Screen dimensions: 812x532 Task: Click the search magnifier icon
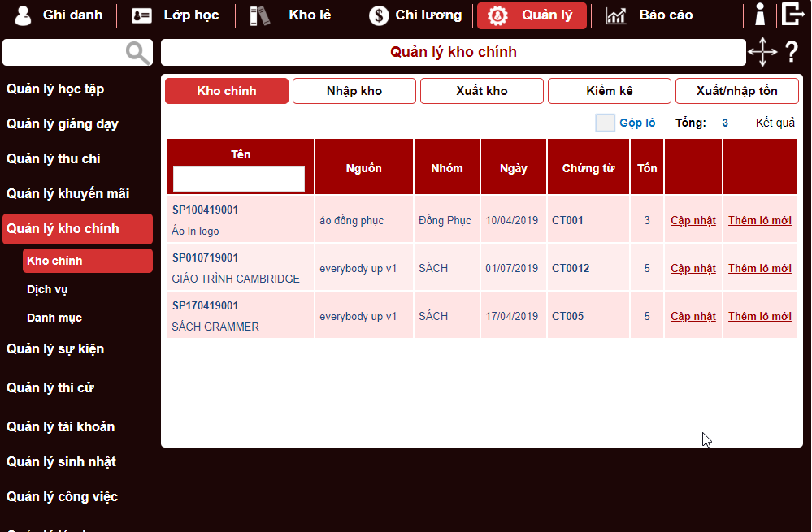coord(137,52)
